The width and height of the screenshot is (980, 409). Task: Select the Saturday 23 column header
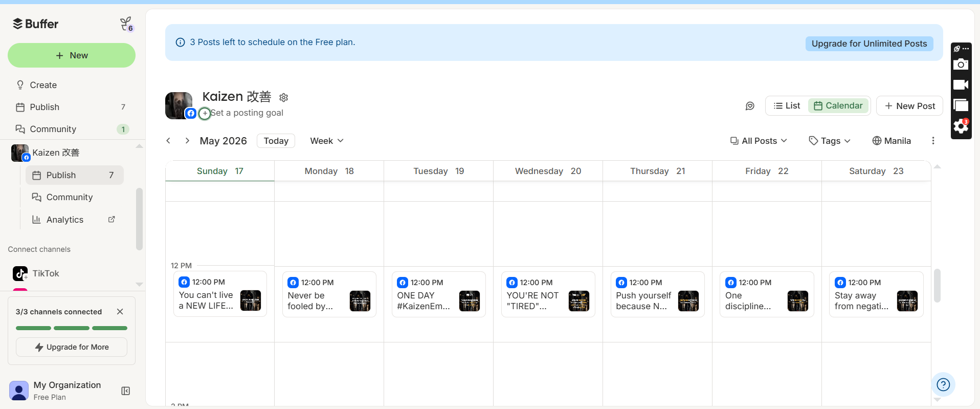(x=876, y=171)
